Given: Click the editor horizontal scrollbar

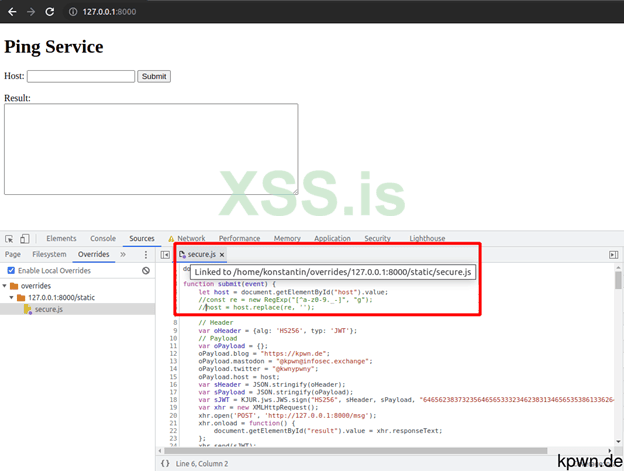Looking at the screenshot, I should pos(356,451).
